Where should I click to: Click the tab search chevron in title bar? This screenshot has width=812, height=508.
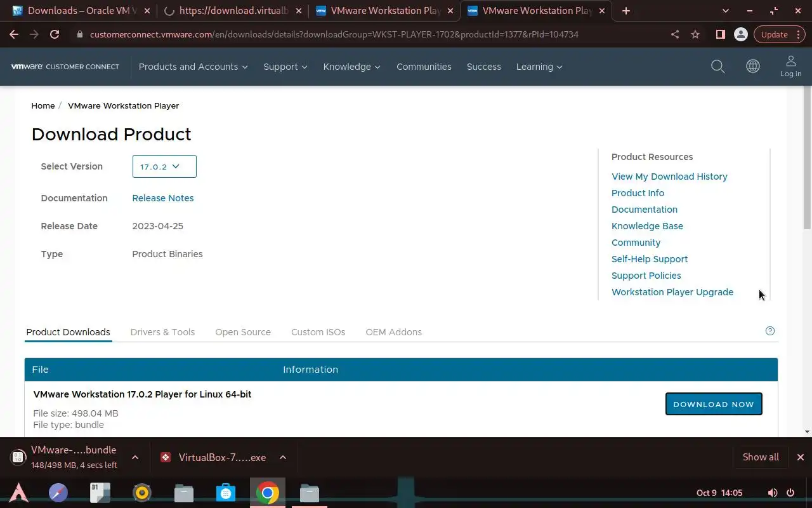[726, 11]
